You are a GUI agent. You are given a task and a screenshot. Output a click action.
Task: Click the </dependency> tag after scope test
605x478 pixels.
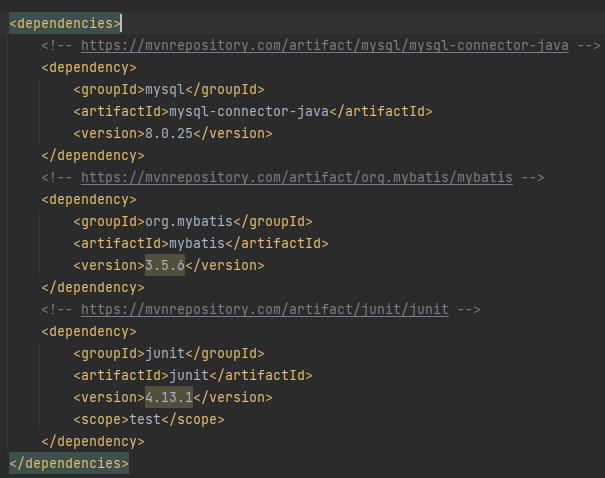[x=93, y=441]
